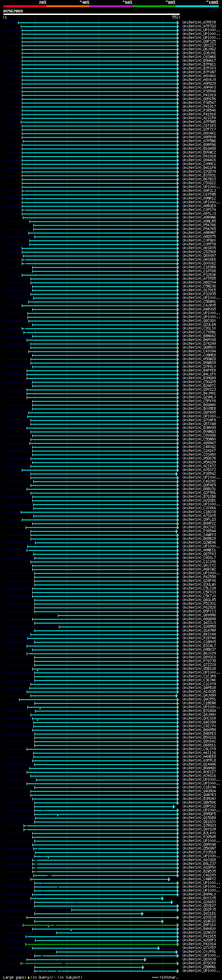Select hit label UniRef100_A7P5N6
The image size is (222, 980).
199,141
